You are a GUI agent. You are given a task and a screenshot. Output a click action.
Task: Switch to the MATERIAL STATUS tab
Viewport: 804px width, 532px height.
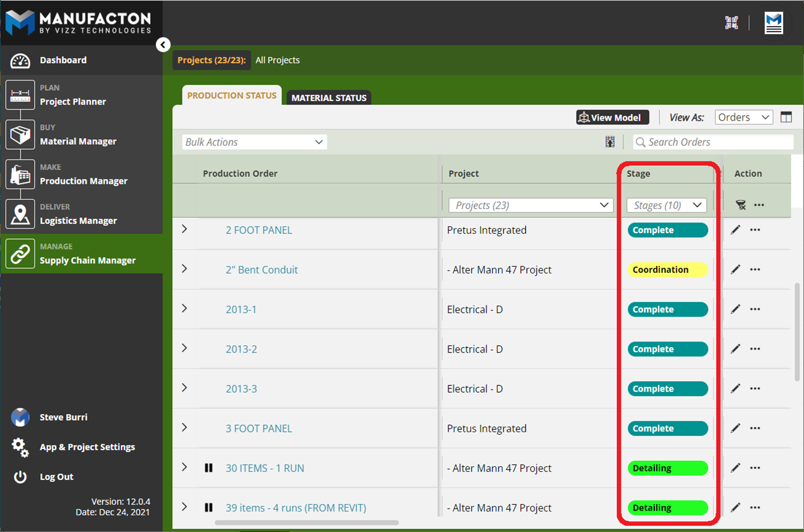coord(329,98)
